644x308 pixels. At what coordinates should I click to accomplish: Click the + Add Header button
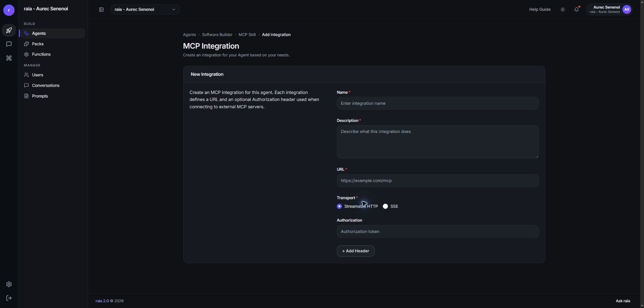[x=356, y=251]
